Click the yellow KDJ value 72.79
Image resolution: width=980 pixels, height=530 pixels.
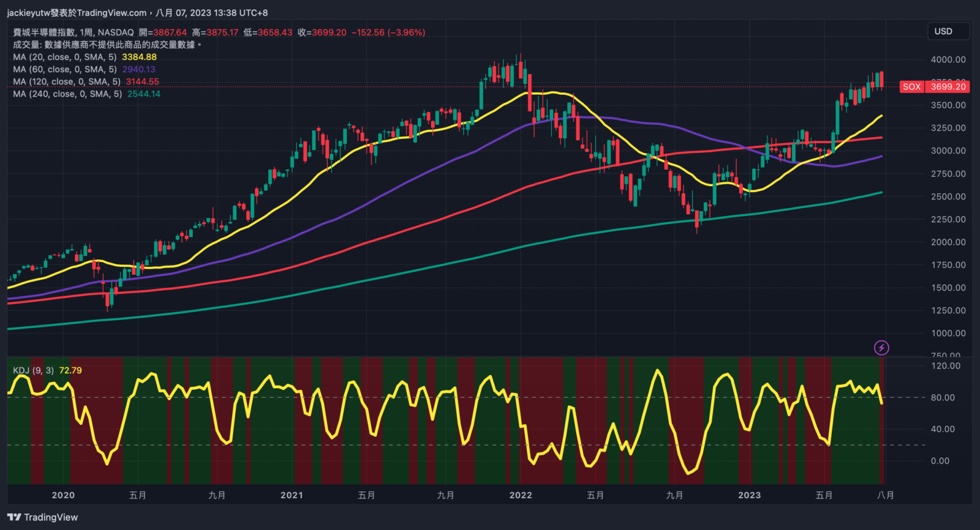click(x=70, y=370)
